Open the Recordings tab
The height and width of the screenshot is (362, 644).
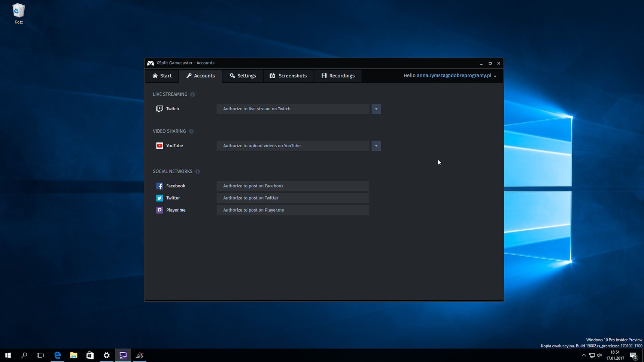tap(338, 76)
